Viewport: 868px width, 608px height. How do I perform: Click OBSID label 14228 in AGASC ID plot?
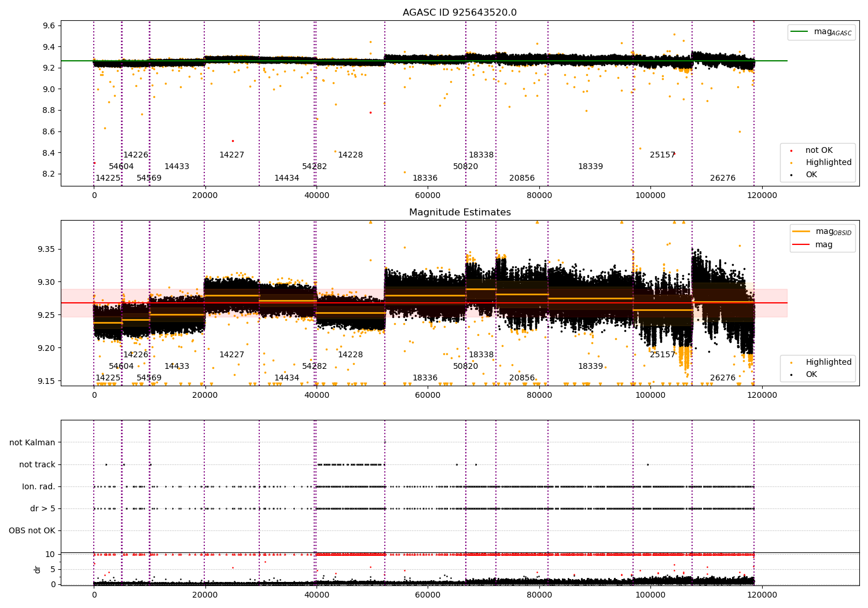pos(351,155)
